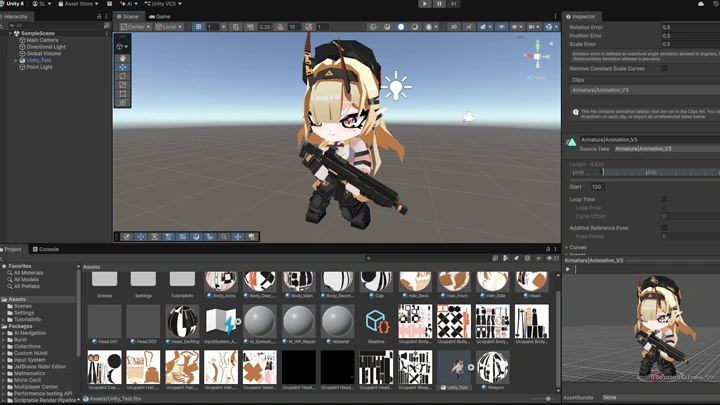Image resolution: width=720 pixels, height=405 pixels.
Task: Select the Project tab
Action: click(13, 249)
